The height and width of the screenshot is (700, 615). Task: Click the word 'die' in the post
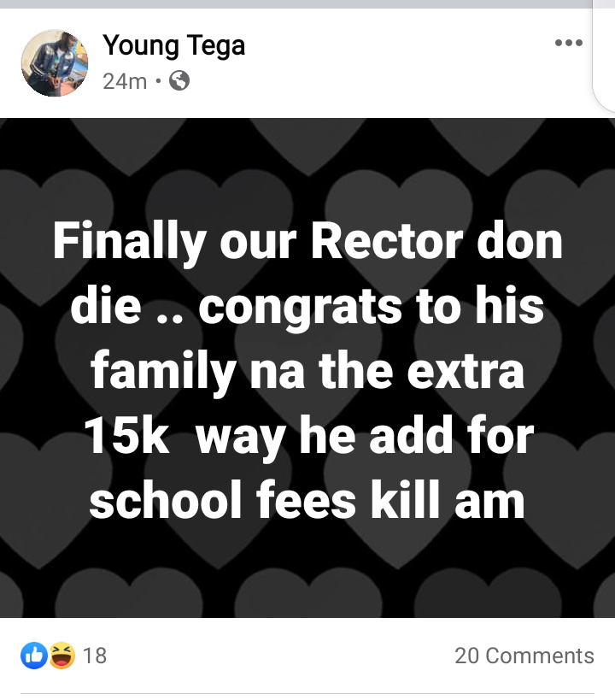tap(105, 307)
